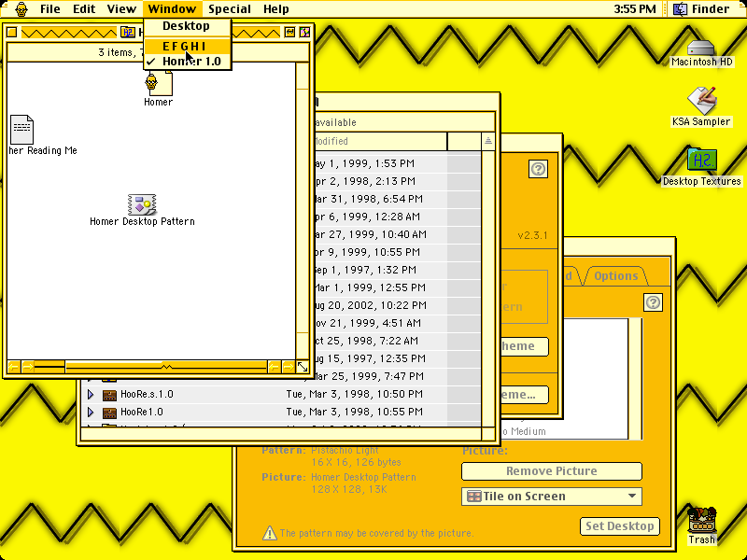This screenshot has height=560, width=747.
Task: Click the 1998, 6:54 PM date row
Action: tap(368, 199)
